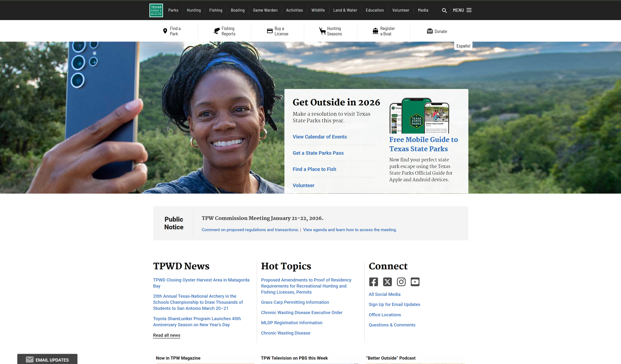Open the search magnifier icon
Viewport: 621px width, 364px height.
(x=444, y=10)
